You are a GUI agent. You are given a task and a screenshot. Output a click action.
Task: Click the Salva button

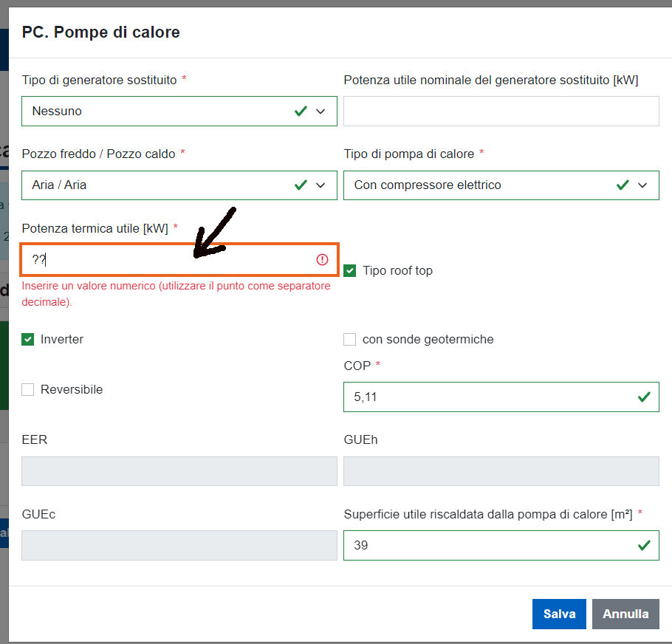tap(559, 614)
